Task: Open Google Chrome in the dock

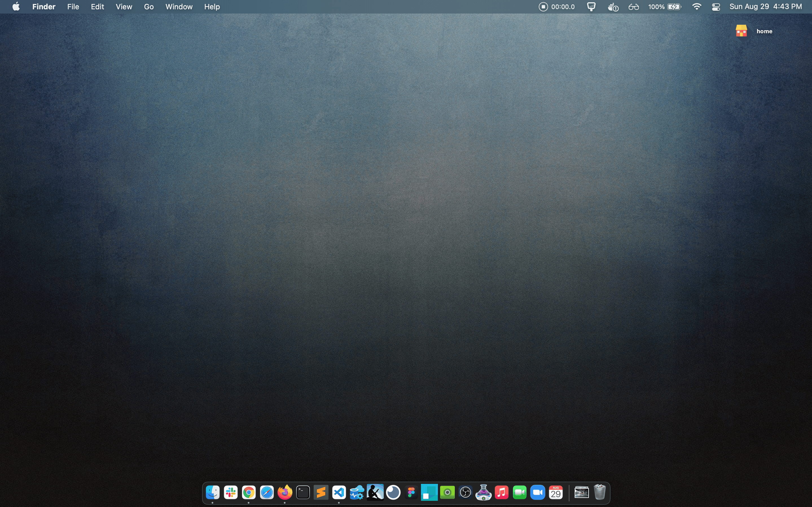Action: 249,492
